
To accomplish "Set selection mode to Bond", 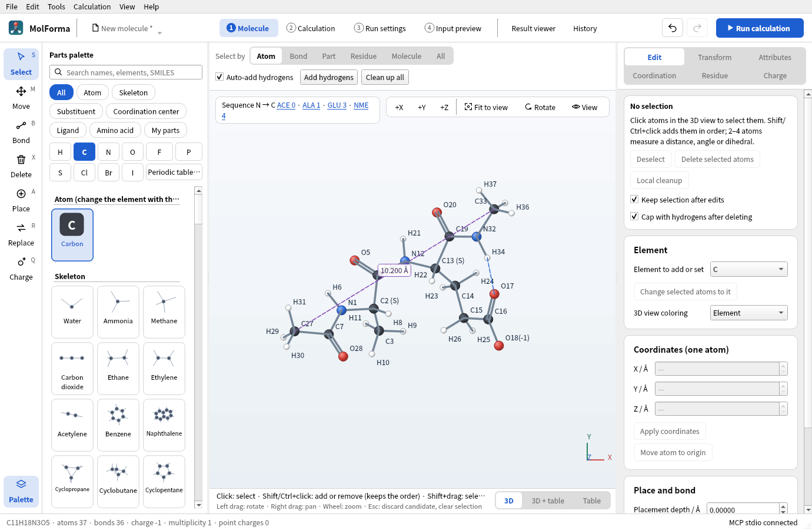I will point(298,56).
